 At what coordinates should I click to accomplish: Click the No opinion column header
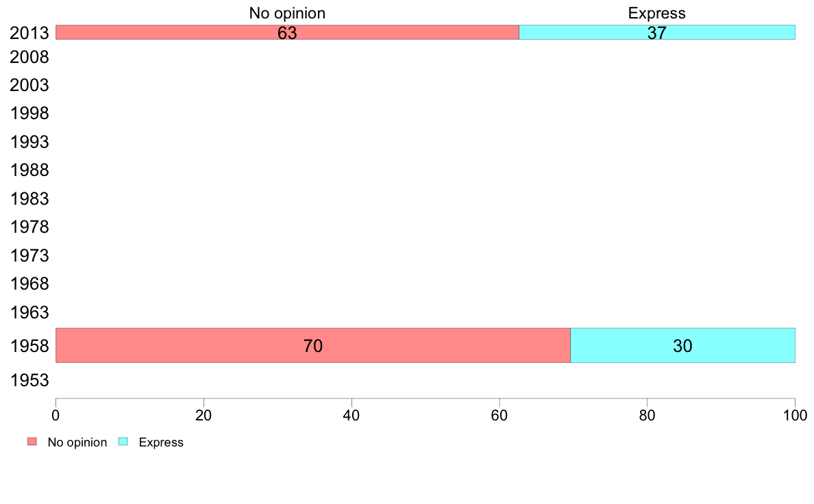[287, 13]
